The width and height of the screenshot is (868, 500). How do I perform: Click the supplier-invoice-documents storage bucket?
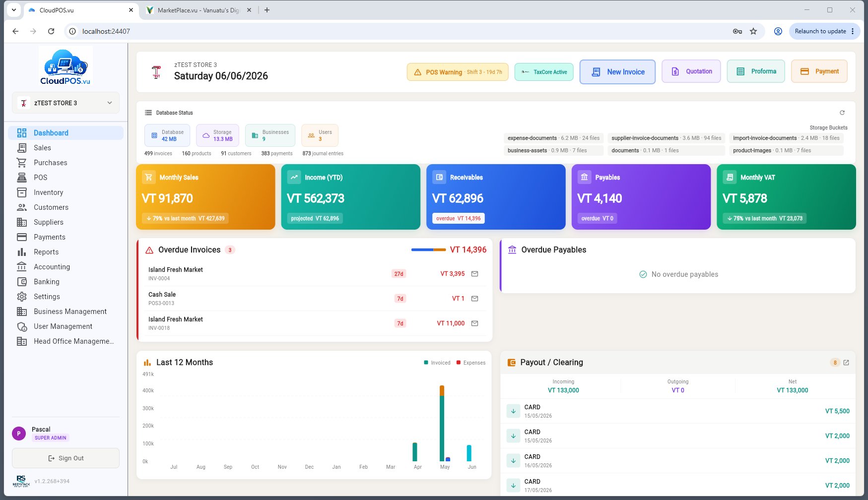(x=666, y=138)
